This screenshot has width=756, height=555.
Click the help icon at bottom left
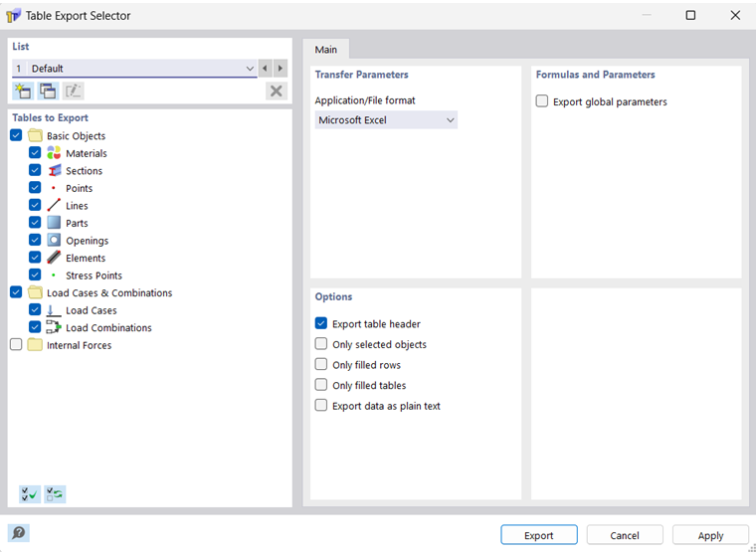click(18, 534)
